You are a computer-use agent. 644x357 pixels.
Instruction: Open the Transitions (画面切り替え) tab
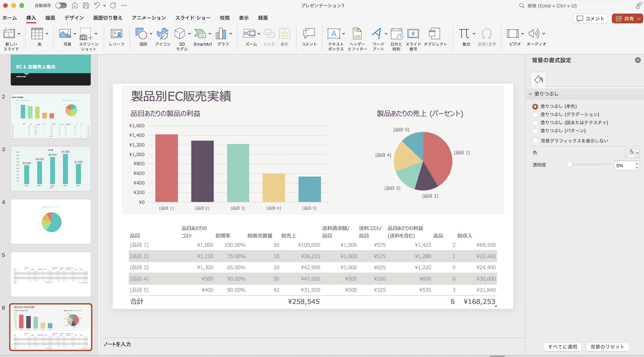pyautogui.click(x=108, y=18)
